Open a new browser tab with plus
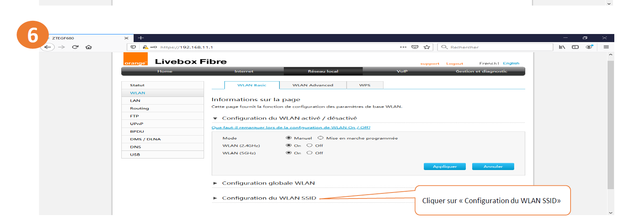Viewport: 644px width, 224px height. click(x=141, y=38)
